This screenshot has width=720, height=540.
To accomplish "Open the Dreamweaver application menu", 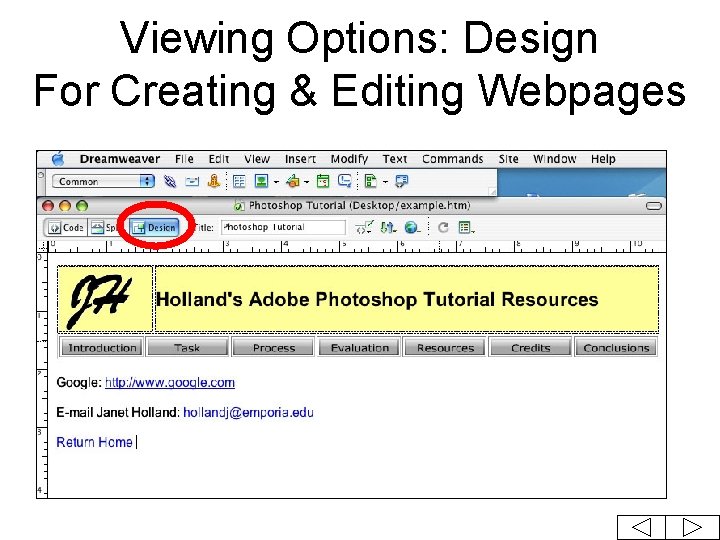I will [x=119, y=159].
